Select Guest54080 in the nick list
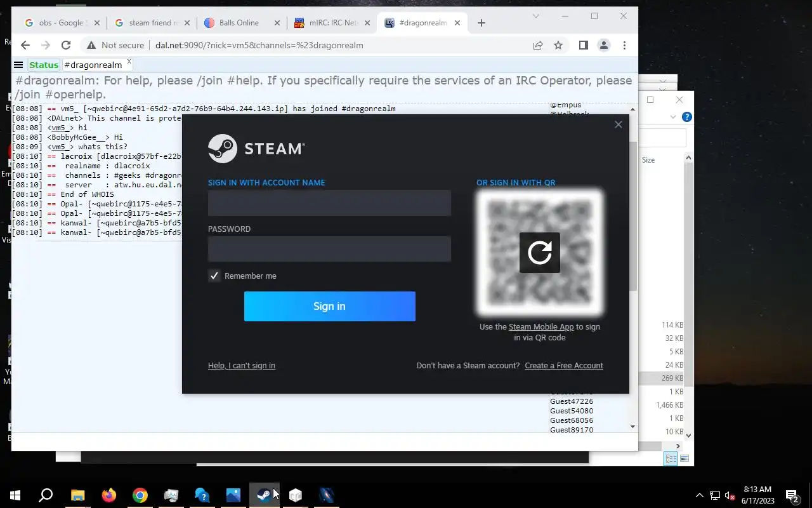This screenshot has width=812, height=508. (572, 411)
